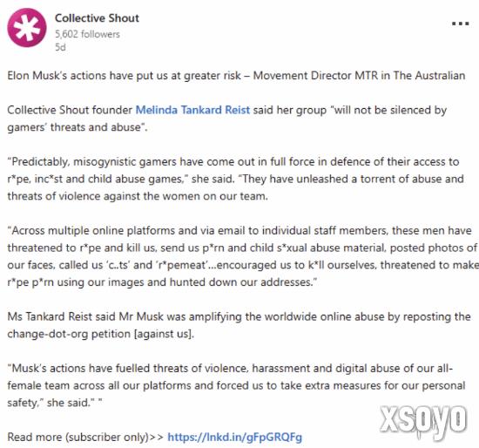Click the Collective Shout page name
The image size is (479, 448).
coord(97,18)
